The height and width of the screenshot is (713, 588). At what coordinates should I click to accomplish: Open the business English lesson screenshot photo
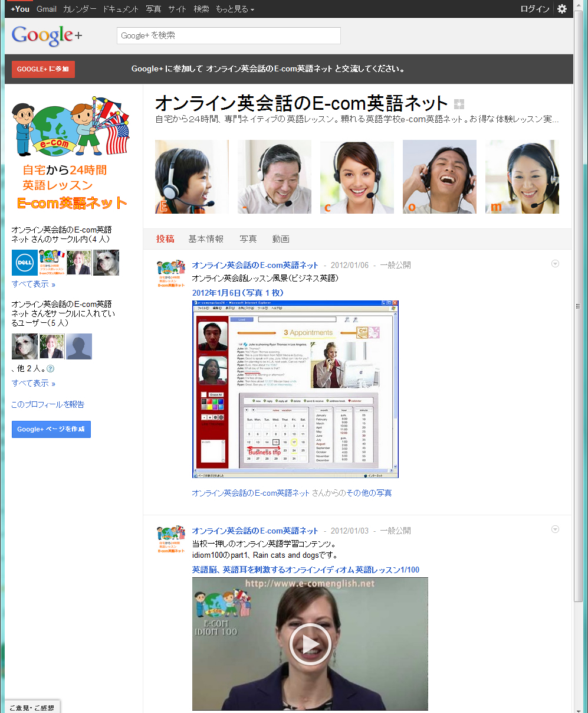(x=295, y=390)
